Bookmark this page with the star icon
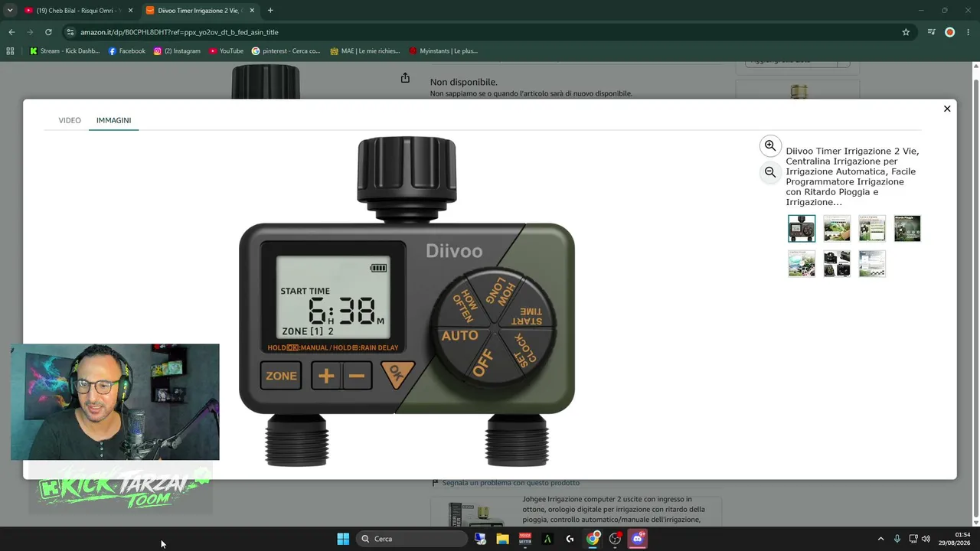The height and width of the screenshot is (551, 980). pos(906,32)
